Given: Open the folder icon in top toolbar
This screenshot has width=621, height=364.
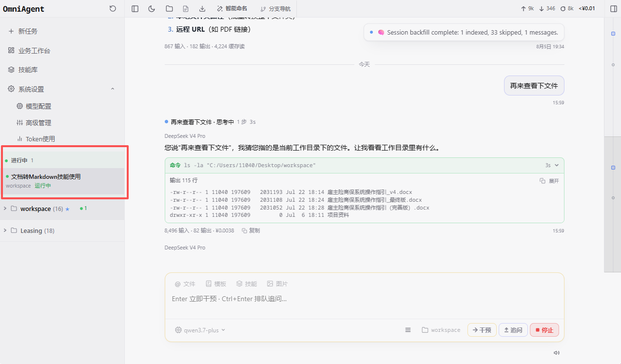Looking at the screenshot, I should click(x=169, y=9).
